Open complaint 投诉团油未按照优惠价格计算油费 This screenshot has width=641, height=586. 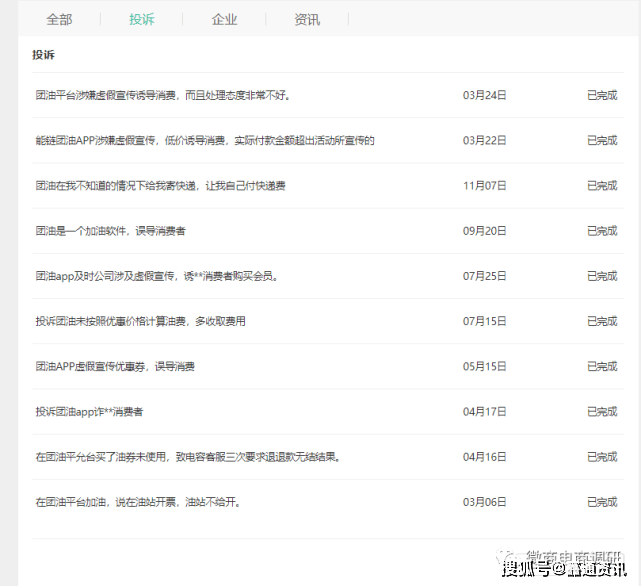click(x=141, y=321)
